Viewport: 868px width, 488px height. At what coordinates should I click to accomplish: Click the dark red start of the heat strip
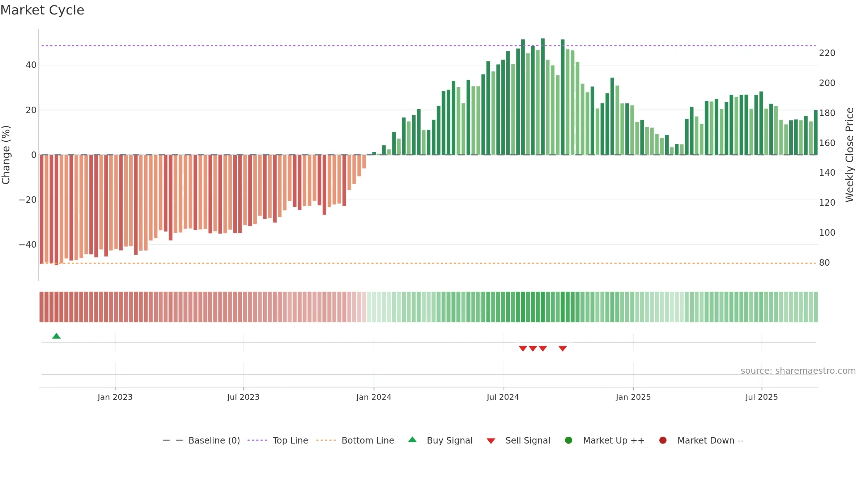tap(42, 307)
